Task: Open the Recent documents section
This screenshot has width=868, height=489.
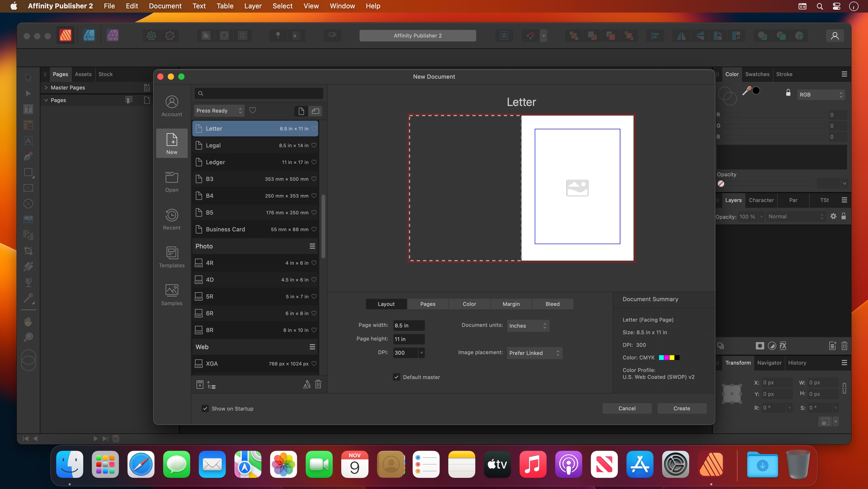Action: coord(172,219)
